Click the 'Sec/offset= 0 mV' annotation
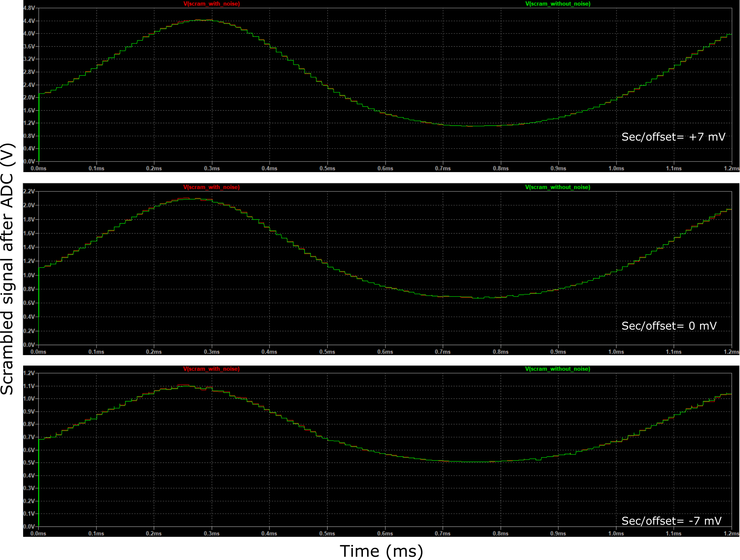Viewport: 740px width, 560px height. [669, 326]
